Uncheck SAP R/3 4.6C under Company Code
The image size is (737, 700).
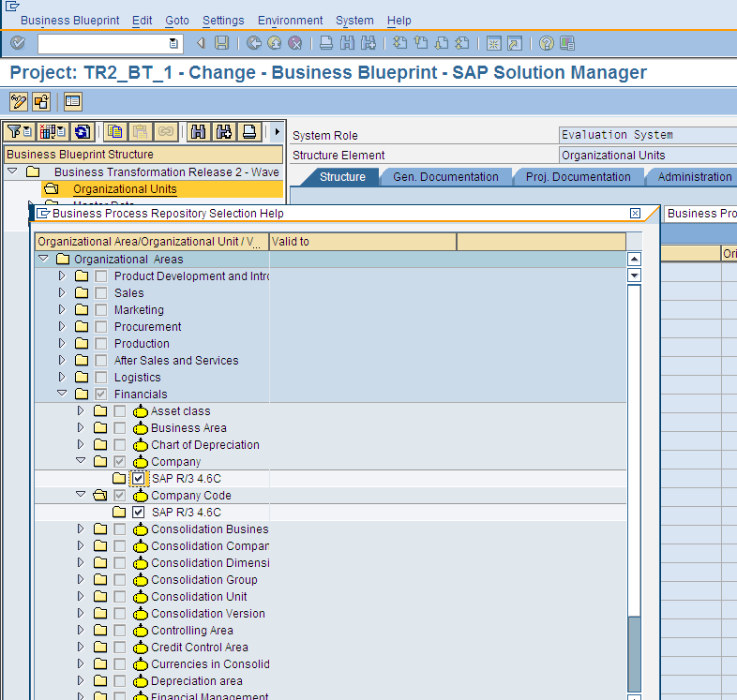click(x=139, y=513)
